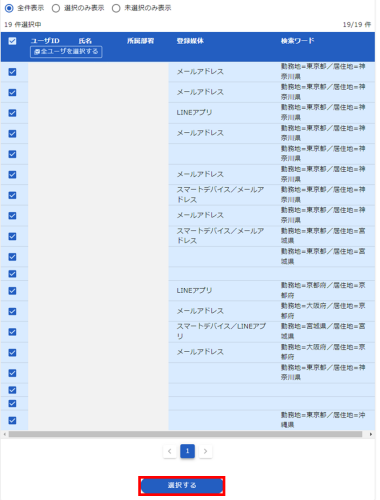Click the scrollbar's right arrow
This screenshot has height=500, width=380.
pos(371,434)
